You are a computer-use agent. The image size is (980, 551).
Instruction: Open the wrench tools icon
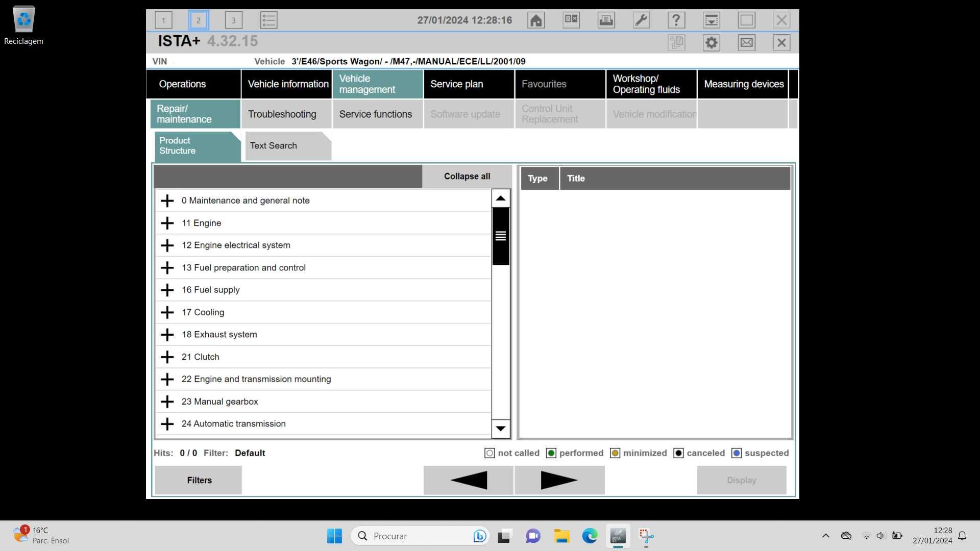point(641,20)
